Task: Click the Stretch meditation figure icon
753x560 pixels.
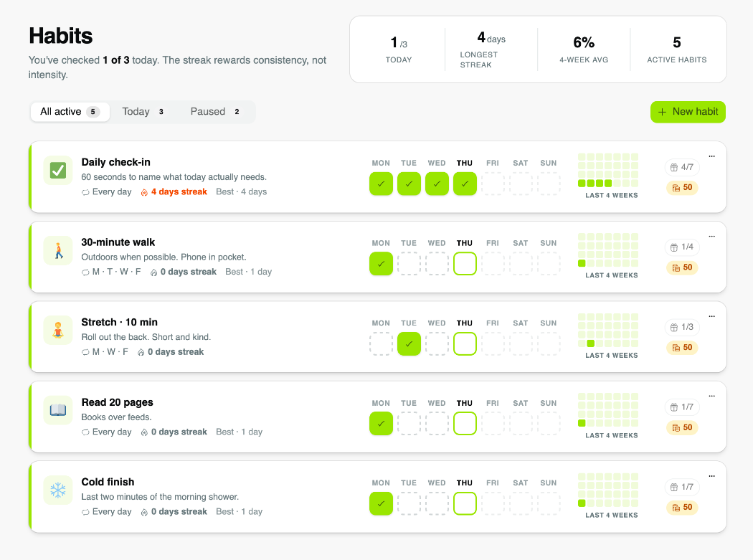Action: [58, 331]
